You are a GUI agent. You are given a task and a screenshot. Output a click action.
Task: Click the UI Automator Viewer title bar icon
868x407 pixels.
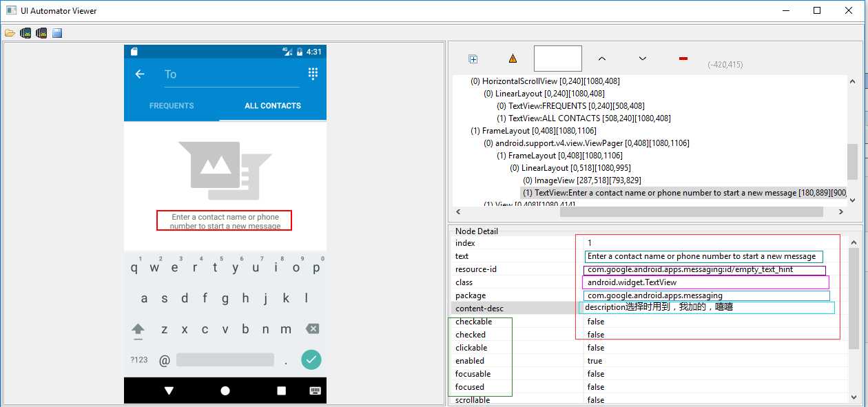(x=11, y=10)
